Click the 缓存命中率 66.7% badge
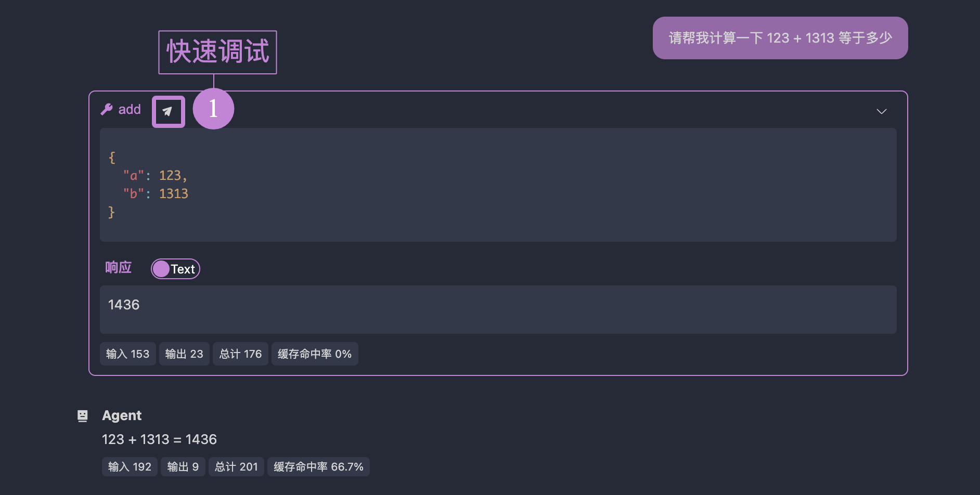980x495 pixels. click(x=318, y=467)
